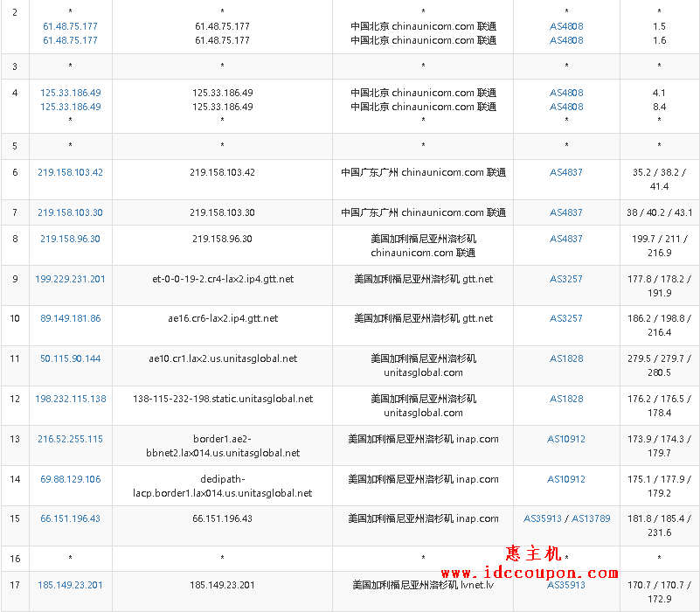The height and width of the screenshot is (612, 700).
Task: Follow the blue 66.151.196.43 IP link
Action: (x=70, y=518)
